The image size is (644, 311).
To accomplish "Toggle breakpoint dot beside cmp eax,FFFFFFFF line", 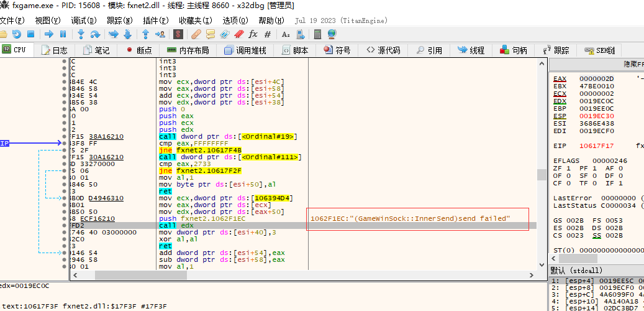I will (64, 143).
